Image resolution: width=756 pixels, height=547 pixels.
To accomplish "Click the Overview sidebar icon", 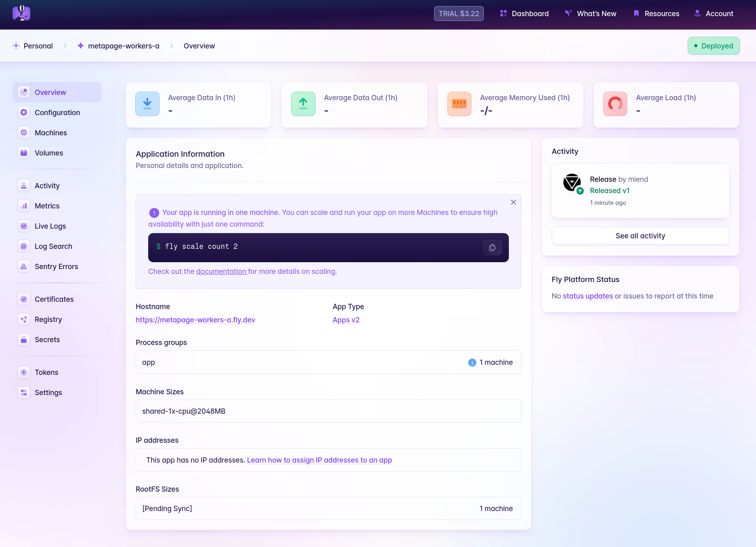I will click(24, 92).
